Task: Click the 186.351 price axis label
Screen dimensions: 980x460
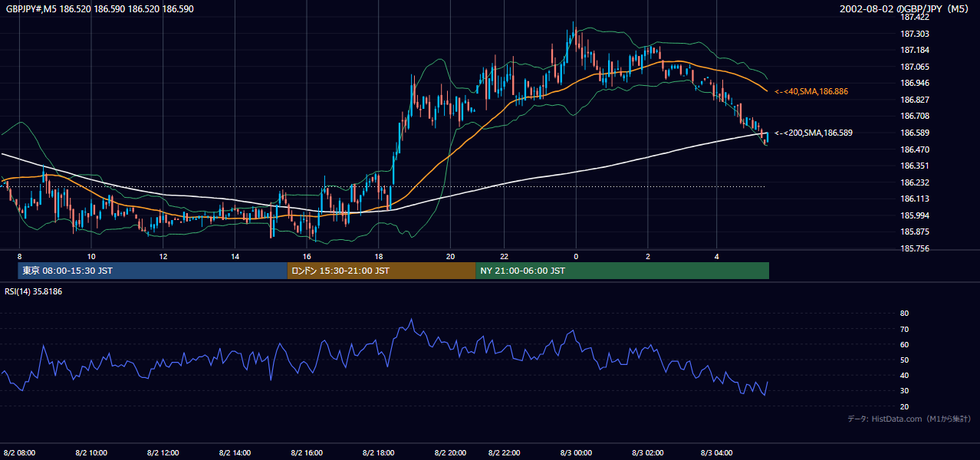Action: [915, 166]
